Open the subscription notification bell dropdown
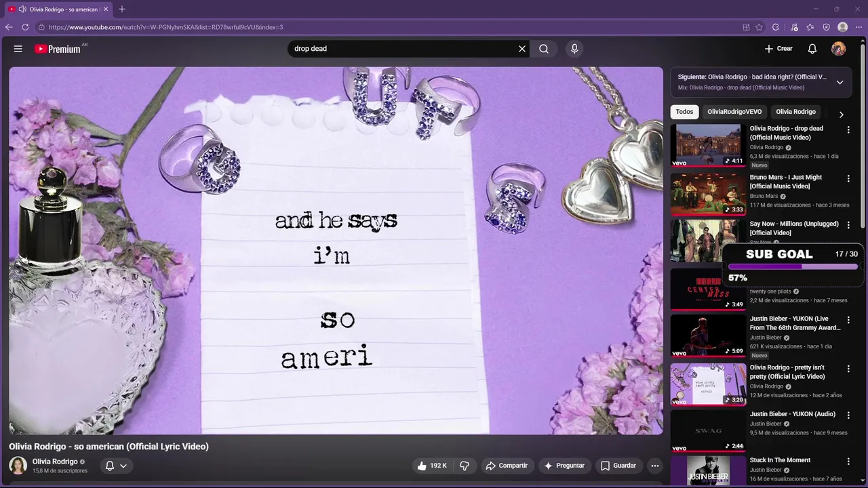Viewport: 868px width, 488px height. [116, 466]
